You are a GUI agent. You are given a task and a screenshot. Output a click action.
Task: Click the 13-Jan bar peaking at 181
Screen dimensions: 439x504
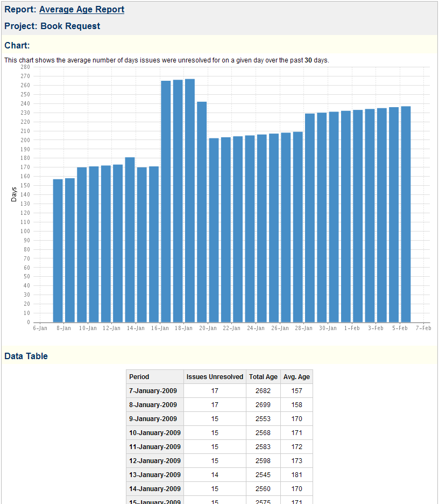click(130, 240)
